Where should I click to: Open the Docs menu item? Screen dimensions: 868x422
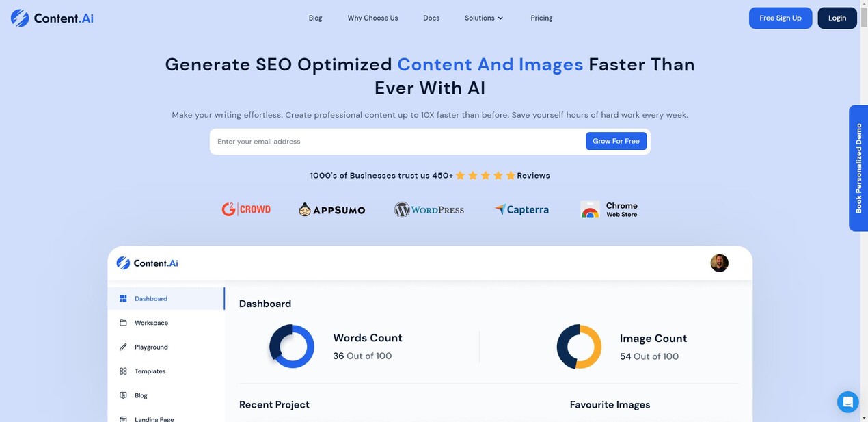point(431,18)
